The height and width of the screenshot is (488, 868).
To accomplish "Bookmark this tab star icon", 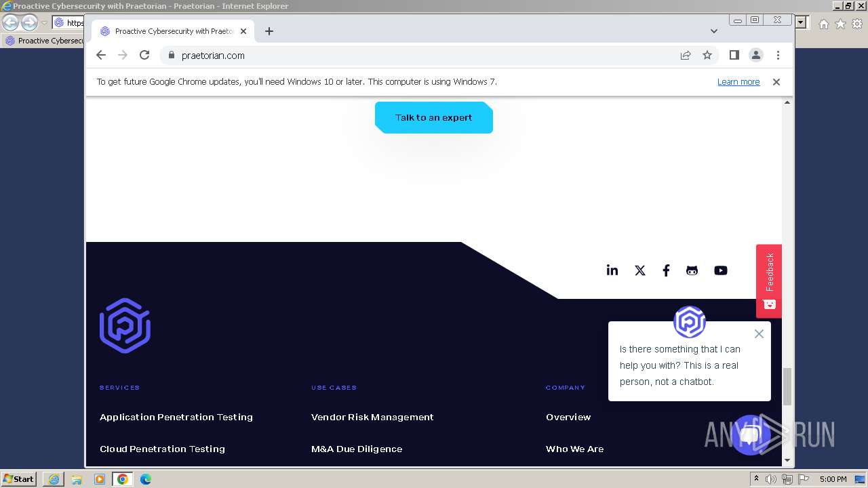I will [707, 55].
